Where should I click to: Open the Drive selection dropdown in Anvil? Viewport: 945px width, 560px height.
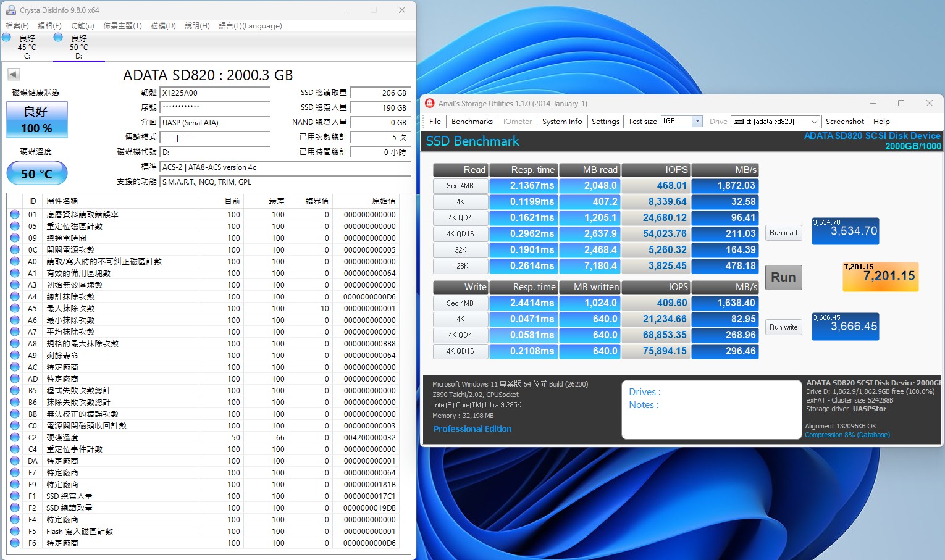click(x=814, y=122)
